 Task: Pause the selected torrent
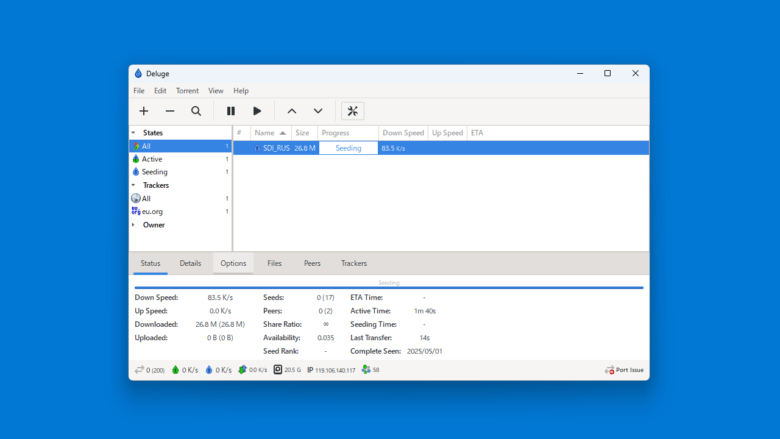point(231,111)
